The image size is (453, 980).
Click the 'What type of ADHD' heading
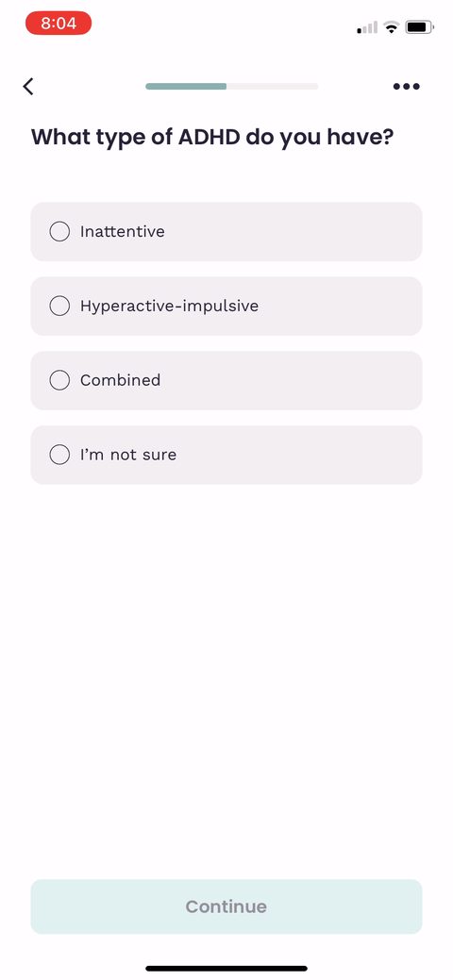[x=212, y=137]
